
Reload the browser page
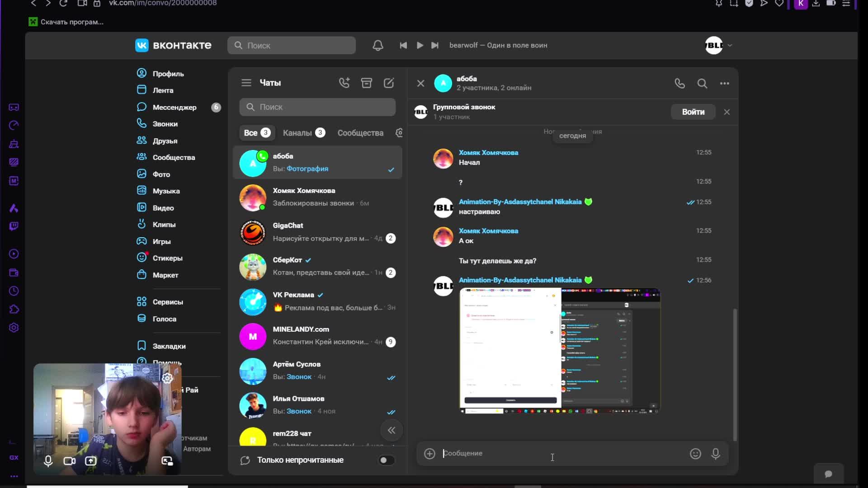(x=63, y=3)
